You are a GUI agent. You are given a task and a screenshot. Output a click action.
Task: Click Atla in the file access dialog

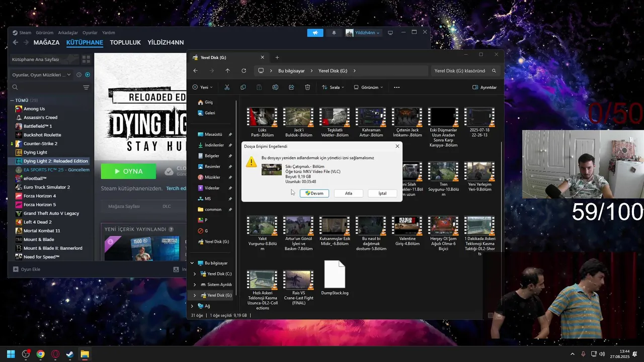349,193
